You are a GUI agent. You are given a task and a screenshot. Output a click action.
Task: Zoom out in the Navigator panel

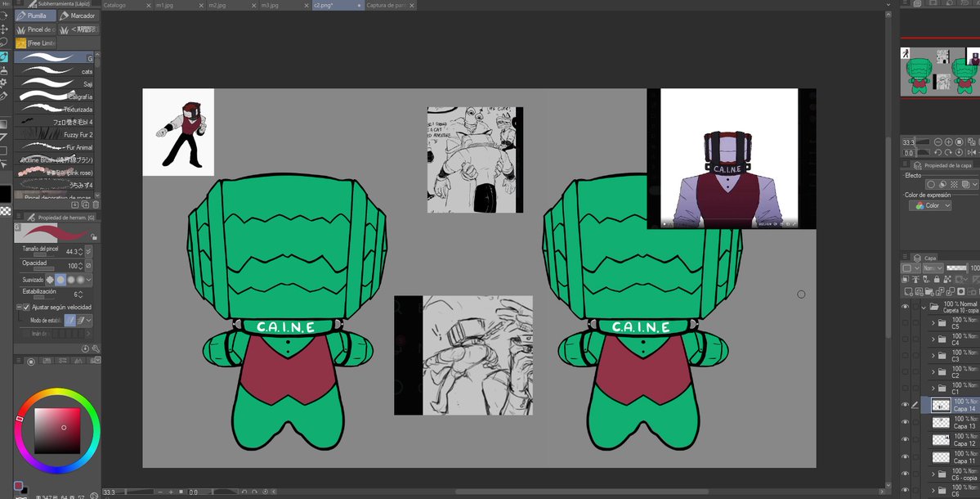(x=938, y=142)
